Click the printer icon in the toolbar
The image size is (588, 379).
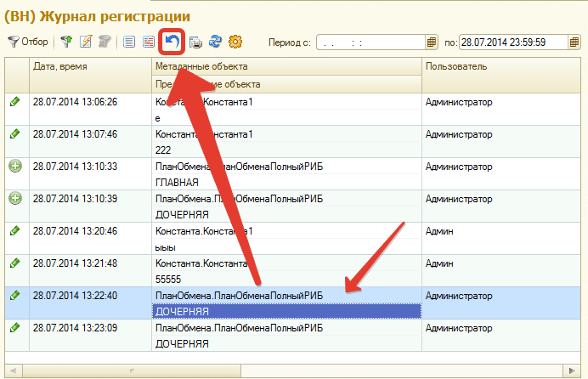[x=195, y=41]
